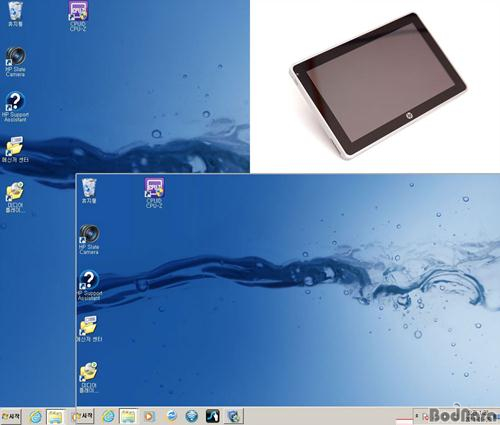Click the black touch-gesture taskbar icon
The image size is (500, 425).
pyautogui.click(x=213, y=416)
